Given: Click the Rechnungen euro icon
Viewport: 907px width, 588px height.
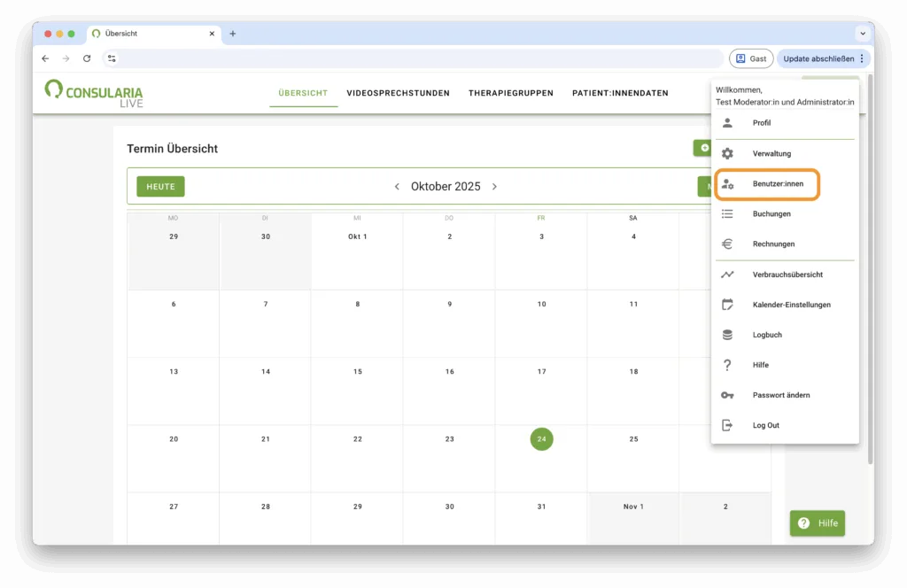Looking at the screenshot, I should (727, 244).
